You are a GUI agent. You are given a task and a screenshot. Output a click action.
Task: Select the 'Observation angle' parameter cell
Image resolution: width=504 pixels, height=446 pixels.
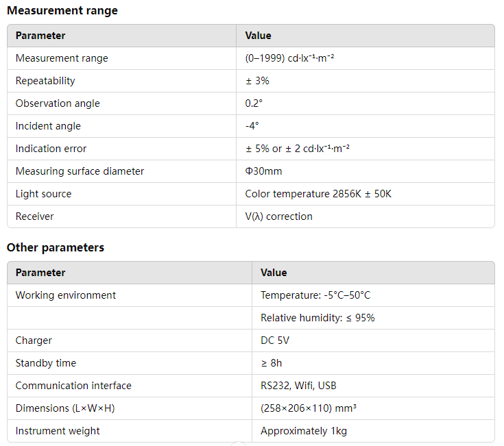pos(58,103)
